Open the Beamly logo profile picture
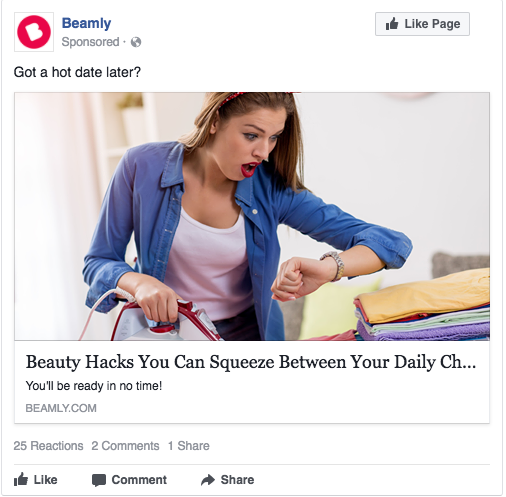This screenshot has width=506, height=497. click(x=34, y=32)
